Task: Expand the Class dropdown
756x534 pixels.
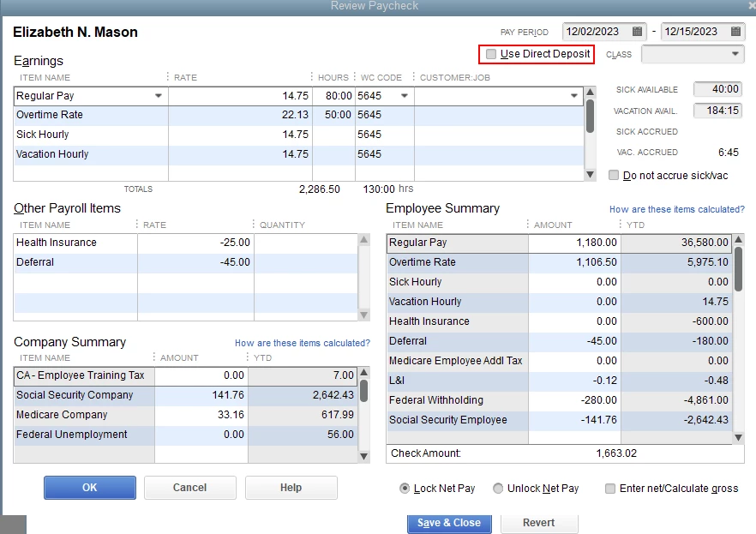Action: click(735, 54)
